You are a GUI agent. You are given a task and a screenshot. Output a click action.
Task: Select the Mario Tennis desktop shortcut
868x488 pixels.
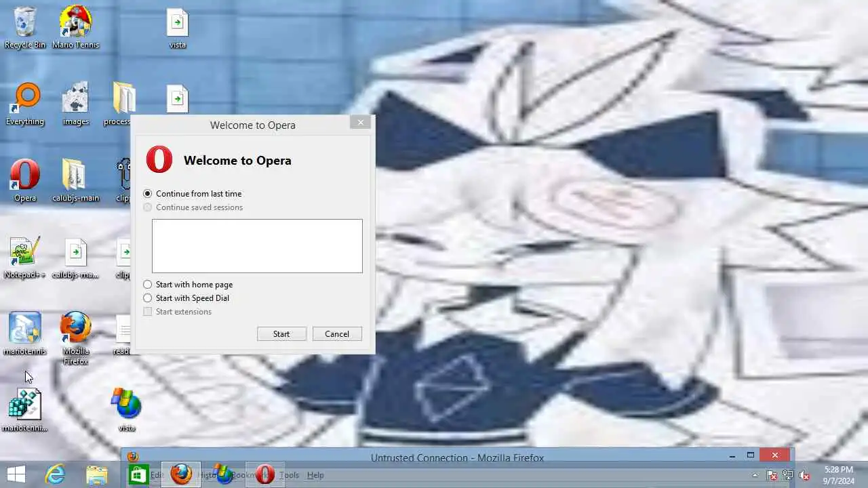(75, 28)
